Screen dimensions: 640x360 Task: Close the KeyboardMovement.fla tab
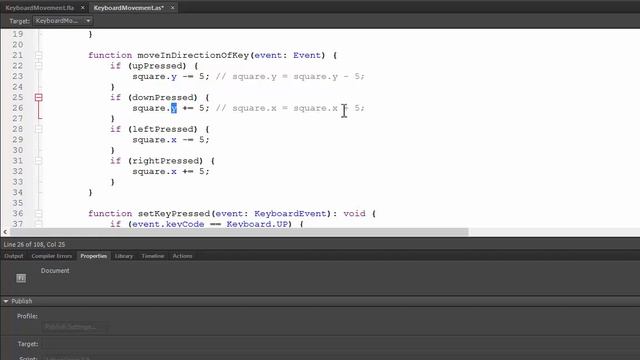pyautogui.click(x=82, y=7)
